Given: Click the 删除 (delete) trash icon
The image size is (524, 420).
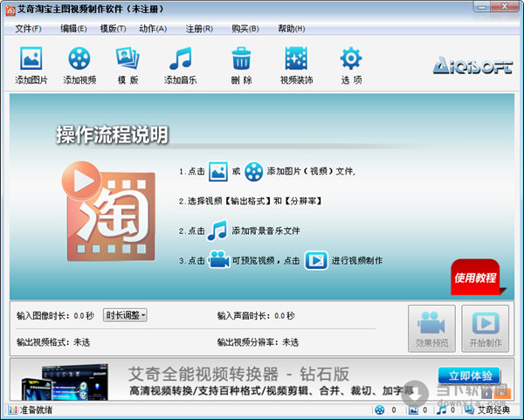Looking at the screenshot, I should [241, 59].
